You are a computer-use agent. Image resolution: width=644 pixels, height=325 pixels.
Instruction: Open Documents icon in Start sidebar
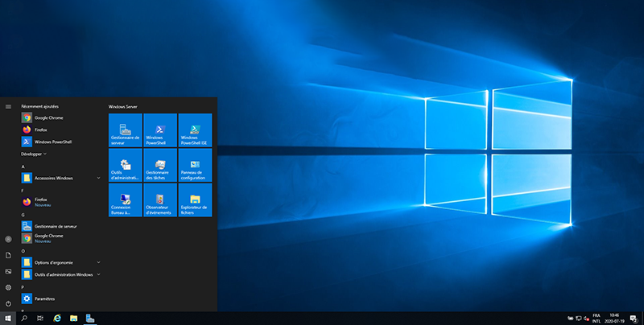tap(8, 255)
